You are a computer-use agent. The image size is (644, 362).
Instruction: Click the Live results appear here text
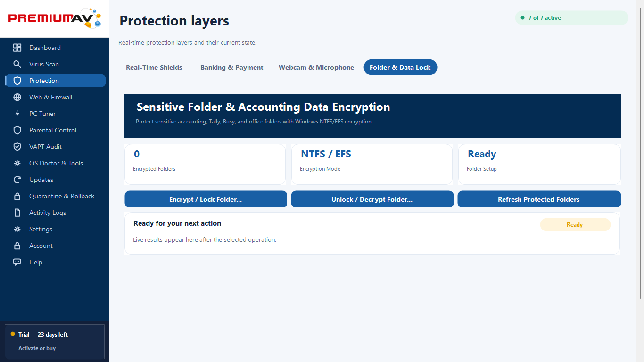pyautogui.click(x=205, y=239)
